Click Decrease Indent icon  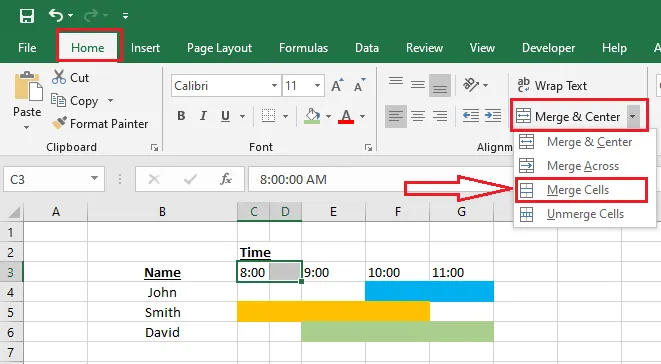pos(470,116)
